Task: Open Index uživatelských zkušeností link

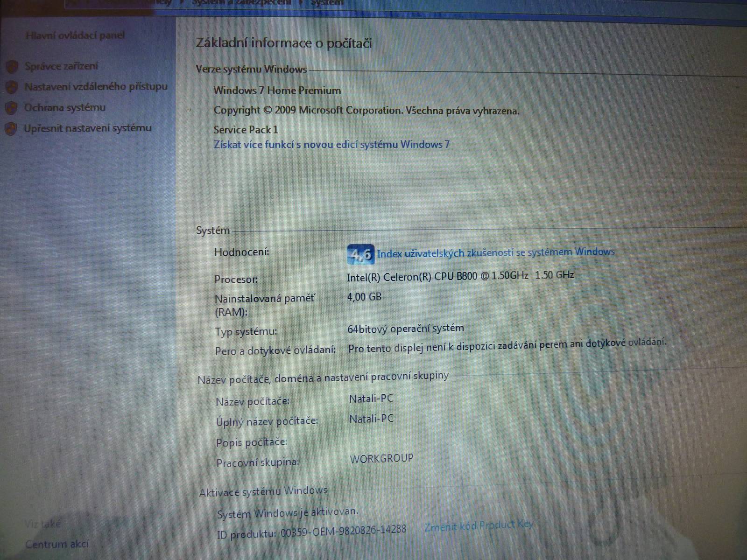Action: [496, 252]
